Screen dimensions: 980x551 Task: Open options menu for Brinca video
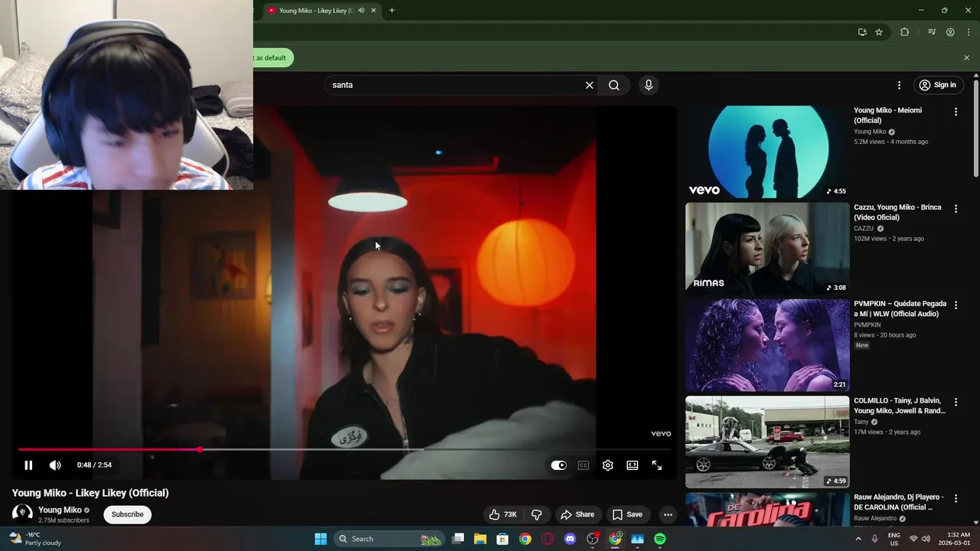click(955, 208)
